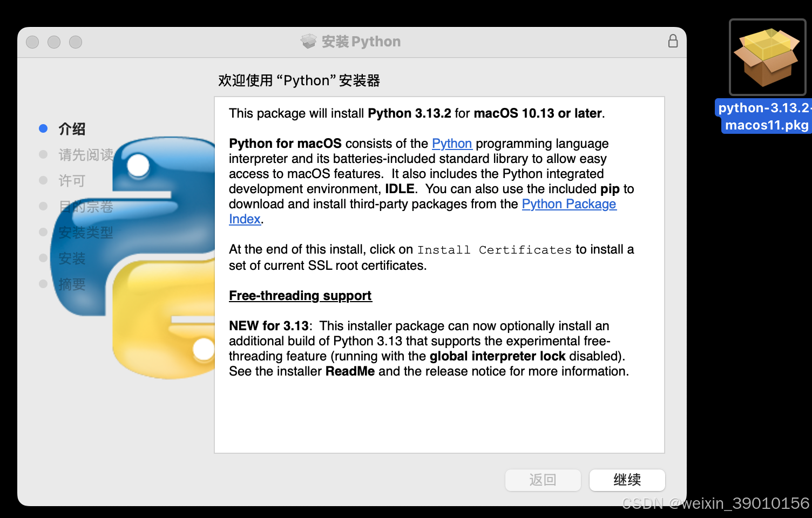This screenshot has width=812, height=518.
Task: Click the 继续 button to proceed
Action: 627,480
